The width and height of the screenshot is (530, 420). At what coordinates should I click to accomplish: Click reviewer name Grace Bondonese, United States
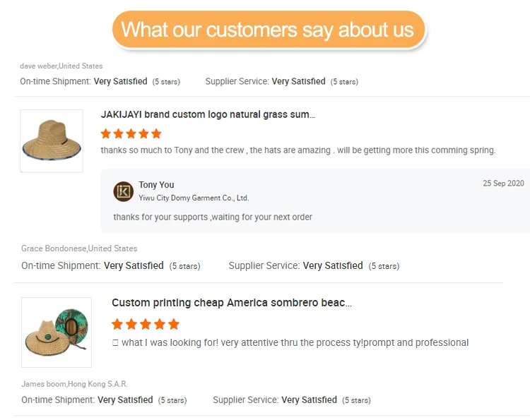[x=79, y=248]
